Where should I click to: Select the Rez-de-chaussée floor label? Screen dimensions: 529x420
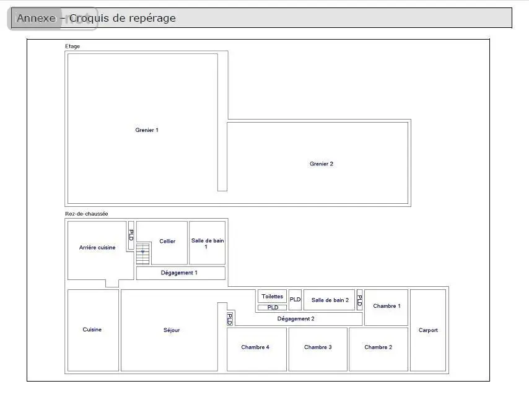point(87,214)
